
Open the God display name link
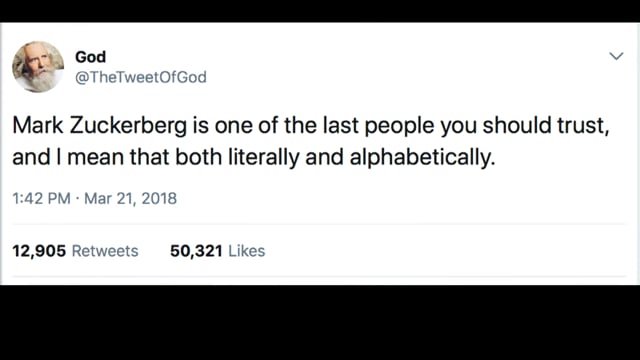91,57
